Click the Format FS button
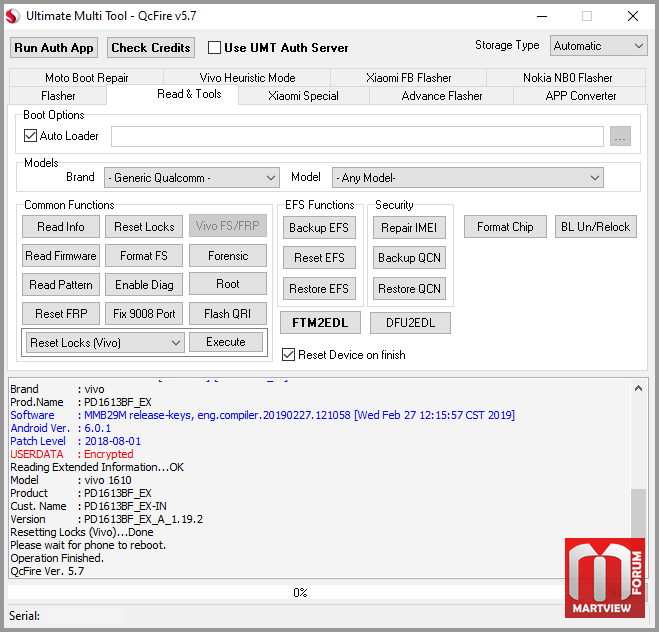659x632 pixels. point(144,256)
